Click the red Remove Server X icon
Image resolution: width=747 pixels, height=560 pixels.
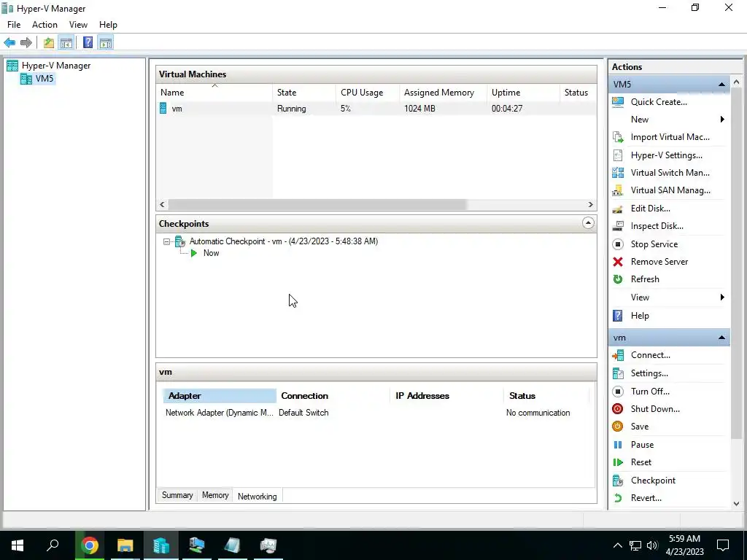click(618, 262)
